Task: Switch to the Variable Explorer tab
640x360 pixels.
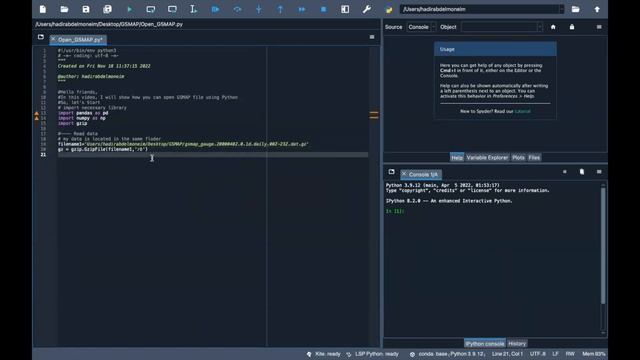Action: (487, 158)
